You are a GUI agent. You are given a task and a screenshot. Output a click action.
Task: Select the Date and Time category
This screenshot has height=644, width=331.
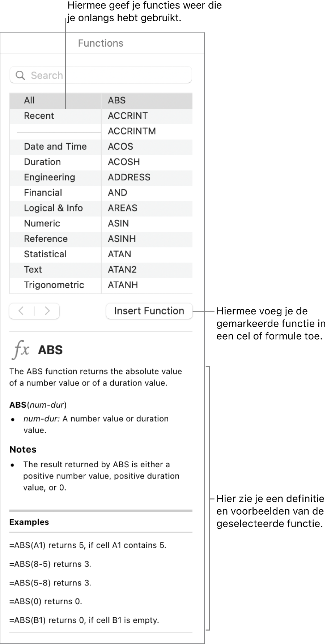[55, 147]
